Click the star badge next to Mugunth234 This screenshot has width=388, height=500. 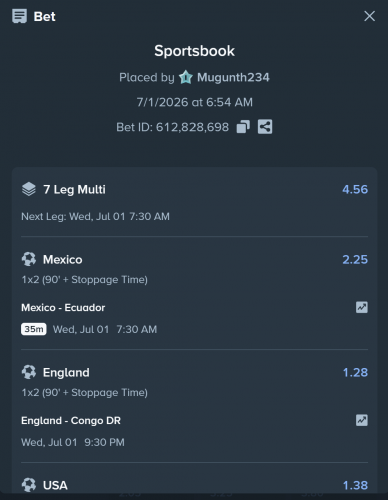click(x=186, y=77)
